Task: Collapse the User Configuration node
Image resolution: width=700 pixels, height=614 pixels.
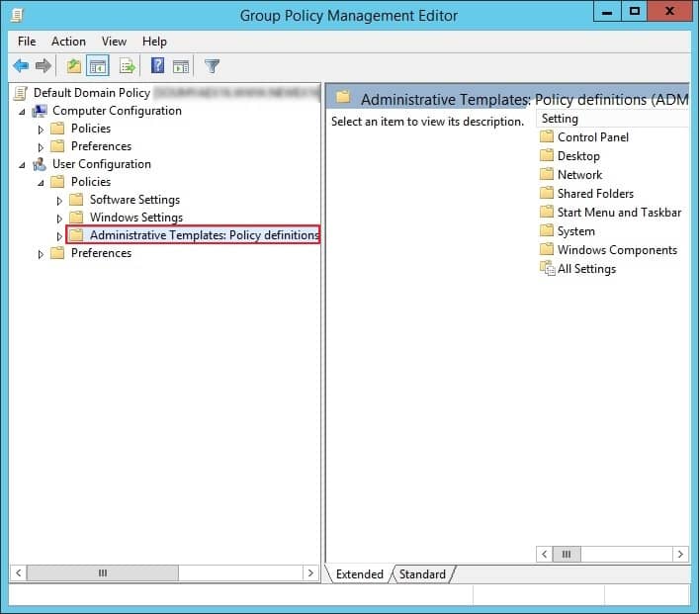Action: (22, 165)
